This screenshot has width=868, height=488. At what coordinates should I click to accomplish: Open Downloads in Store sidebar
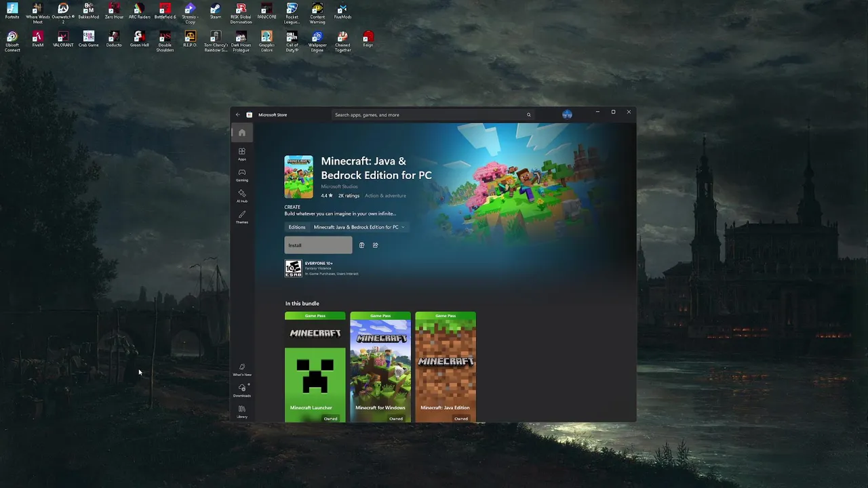(241, 390)
